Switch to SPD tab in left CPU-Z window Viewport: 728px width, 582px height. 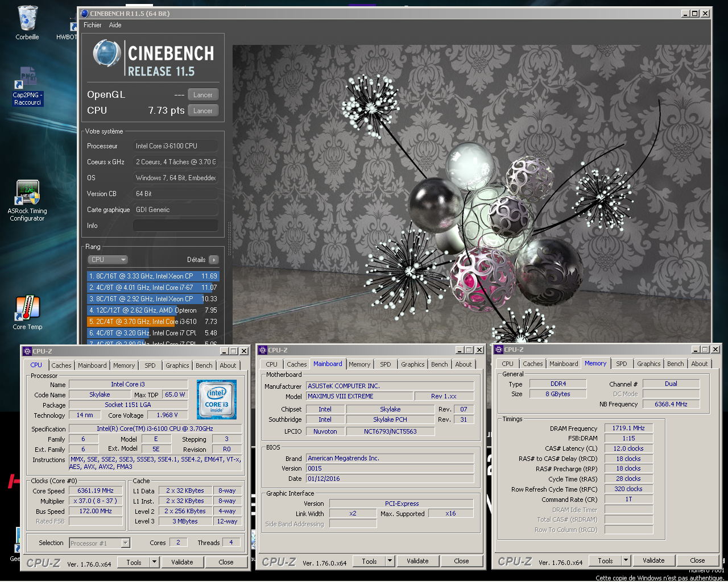pos(150,365)
